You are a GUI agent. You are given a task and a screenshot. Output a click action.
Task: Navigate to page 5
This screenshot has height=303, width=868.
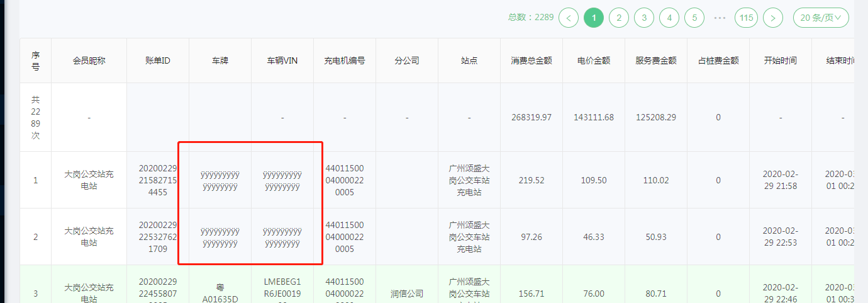point(694,18)
